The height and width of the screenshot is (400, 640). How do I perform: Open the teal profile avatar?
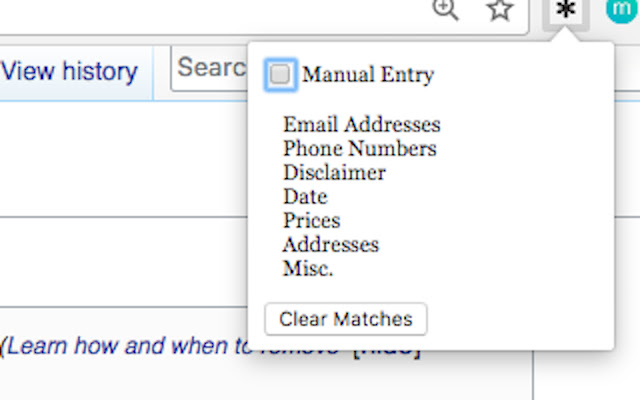click(622, 11)
